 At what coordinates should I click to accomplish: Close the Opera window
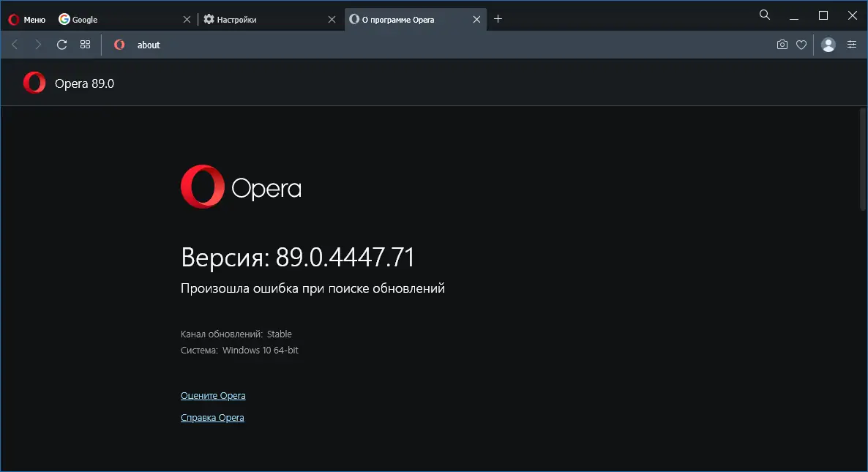(853, 16)
